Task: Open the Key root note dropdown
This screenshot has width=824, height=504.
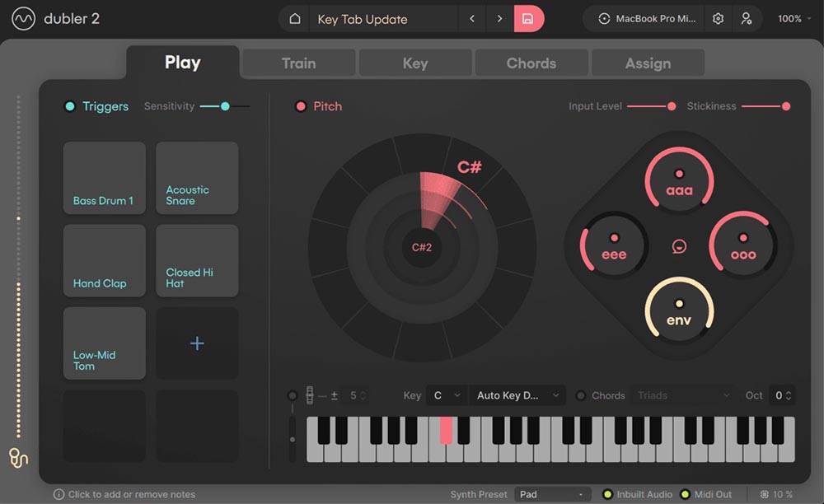Action: (446, 395)
